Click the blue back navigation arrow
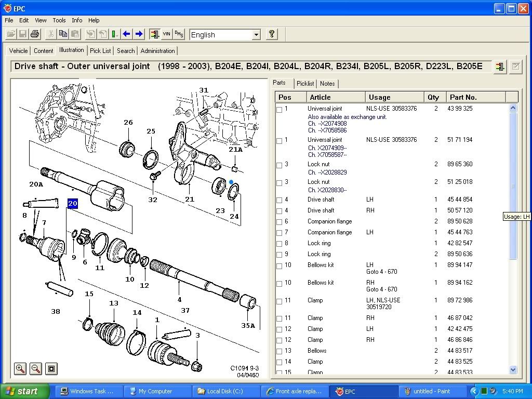Viewport: 532px width, 399px height. 126,34
